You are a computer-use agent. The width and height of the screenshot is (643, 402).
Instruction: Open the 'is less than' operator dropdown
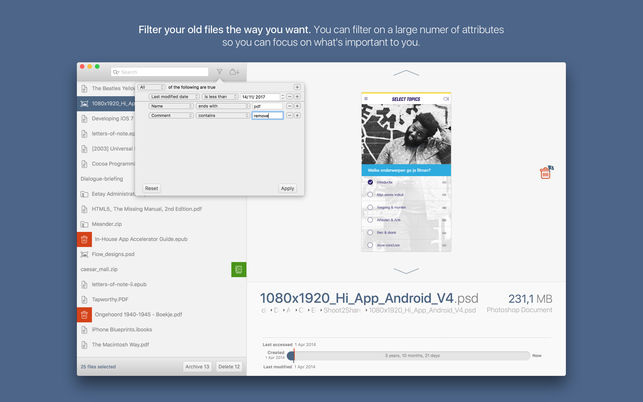point(220,97)
